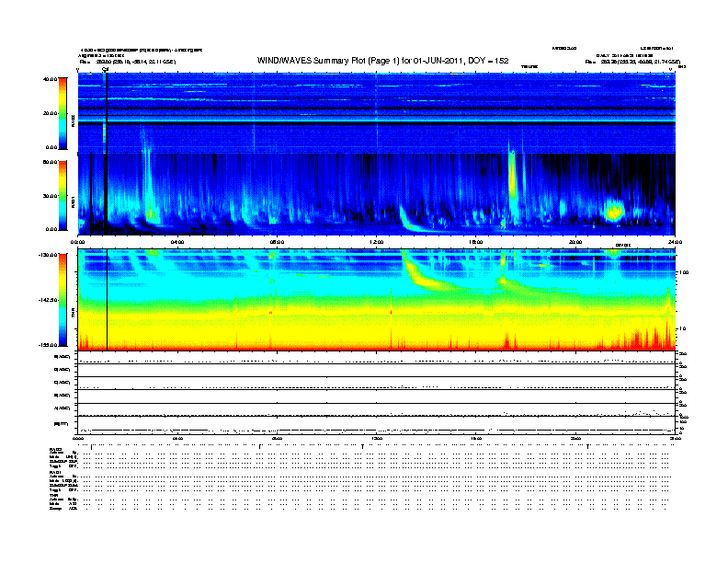
Task: Click the 30.00 label on RAD1 scale
Action: tap(50, 196)
